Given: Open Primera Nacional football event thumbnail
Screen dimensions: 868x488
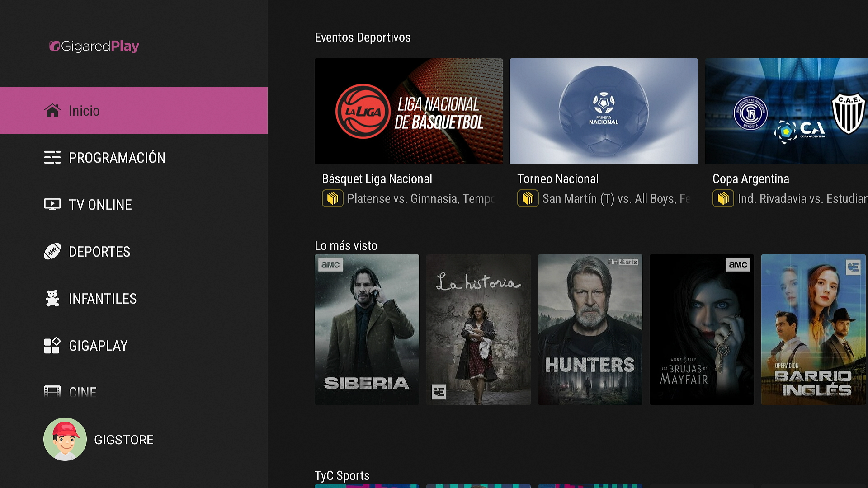Looking at the screenshot, I should click(x=604, y=111).
